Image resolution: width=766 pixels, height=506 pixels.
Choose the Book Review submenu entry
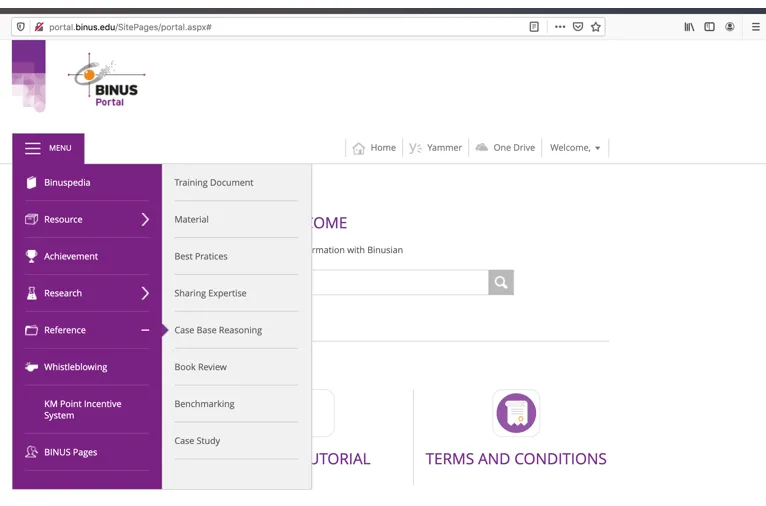point(200,367)
